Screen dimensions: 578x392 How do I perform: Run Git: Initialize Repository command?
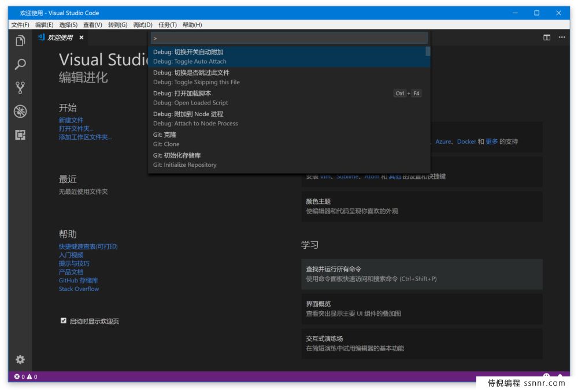[289, 160]
